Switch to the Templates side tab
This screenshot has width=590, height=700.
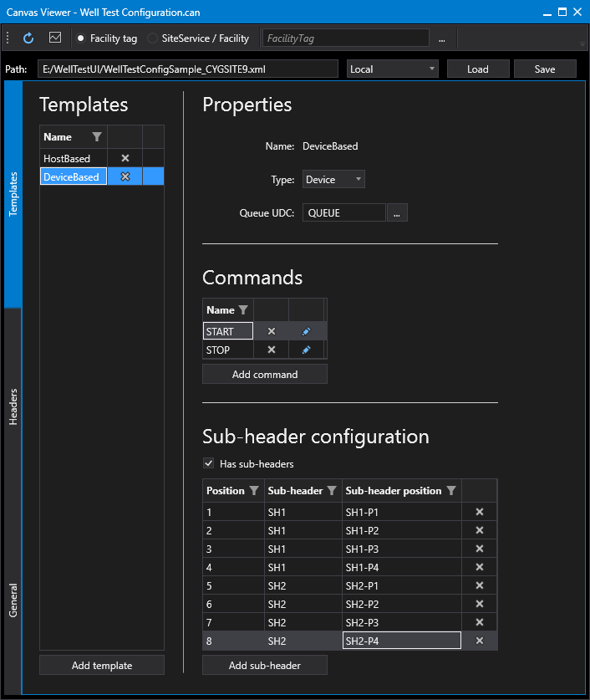coord(13,194)
